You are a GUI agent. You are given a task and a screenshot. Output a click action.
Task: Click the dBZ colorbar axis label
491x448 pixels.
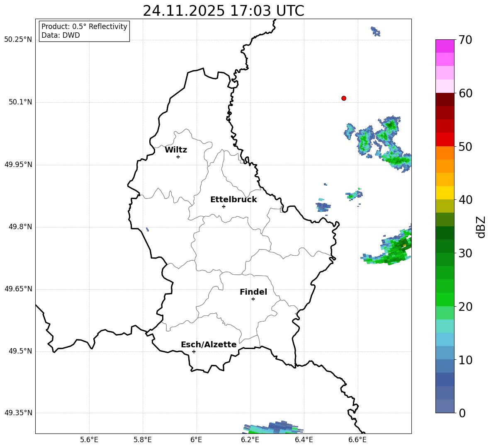pyautogui.click(x=481, y=227)
